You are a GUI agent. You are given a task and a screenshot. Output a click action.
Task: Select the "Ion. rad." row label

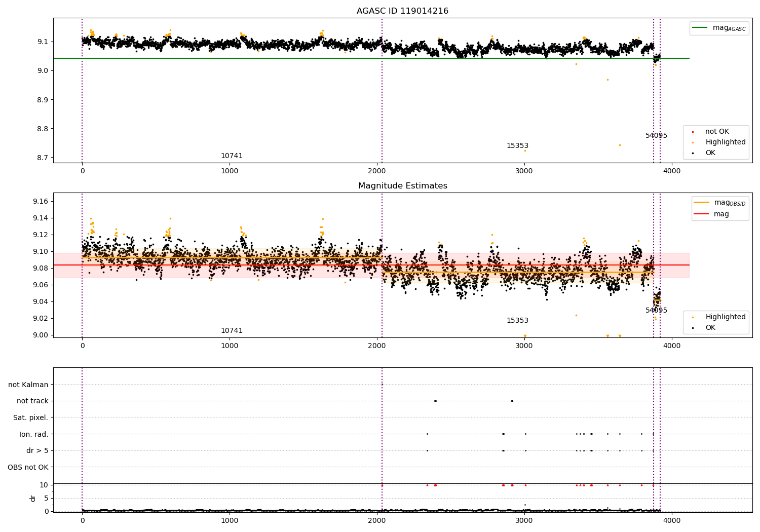[34, 434]
